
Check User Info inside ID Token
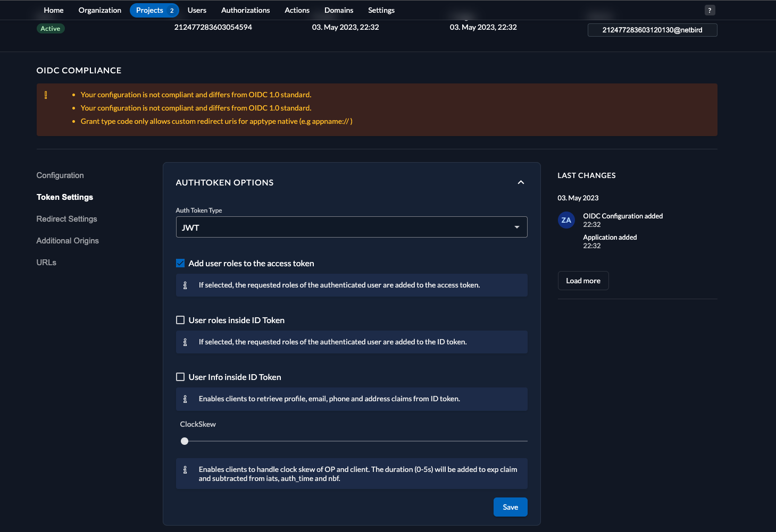point(180,377)
